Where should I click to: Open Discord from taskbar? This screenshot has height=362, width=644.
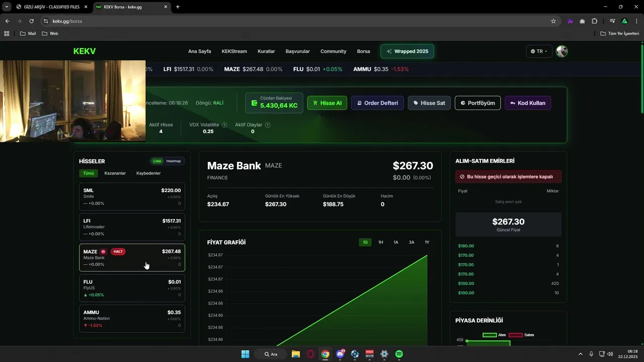point(340,354)
